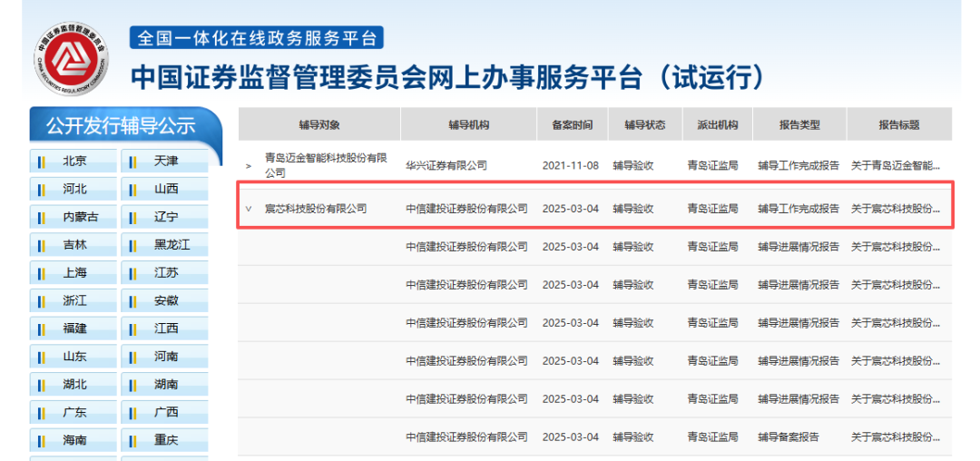Click 辅导验收 status in the 华兴证券 row
Screen dimensions: 980x461
point(633,166)
